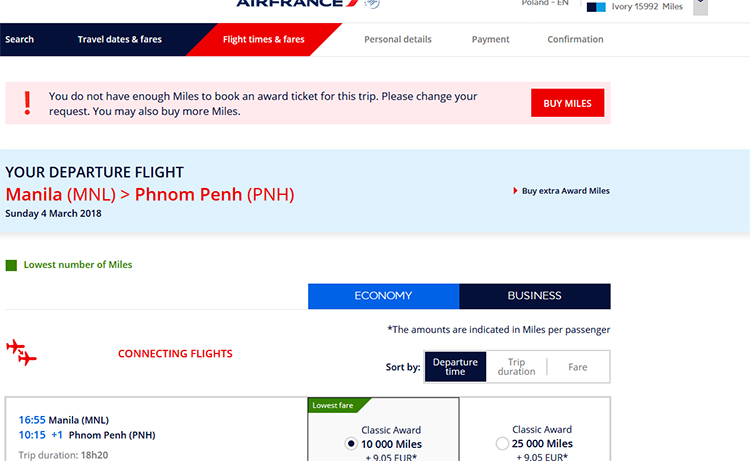The height and width of the screenshot is (461, 750).
Task: Switch to the BUSINESS cabin tab
Action: click(535, 296)
